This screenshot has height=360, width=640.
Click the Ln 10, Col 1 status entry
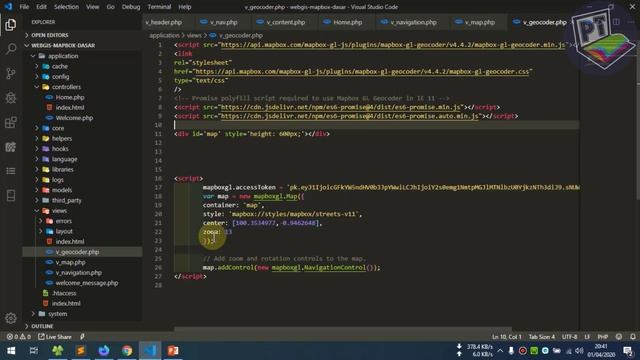[506, 337]
